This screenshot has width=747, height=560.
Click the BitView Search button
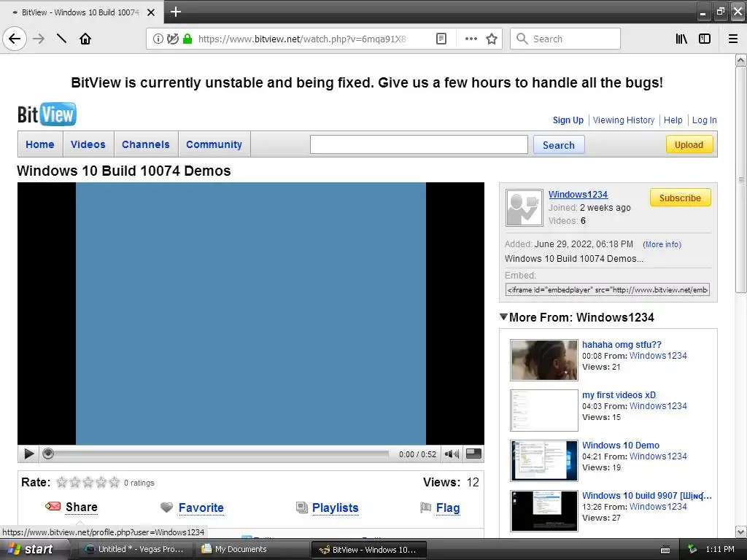tap(558, 145)
